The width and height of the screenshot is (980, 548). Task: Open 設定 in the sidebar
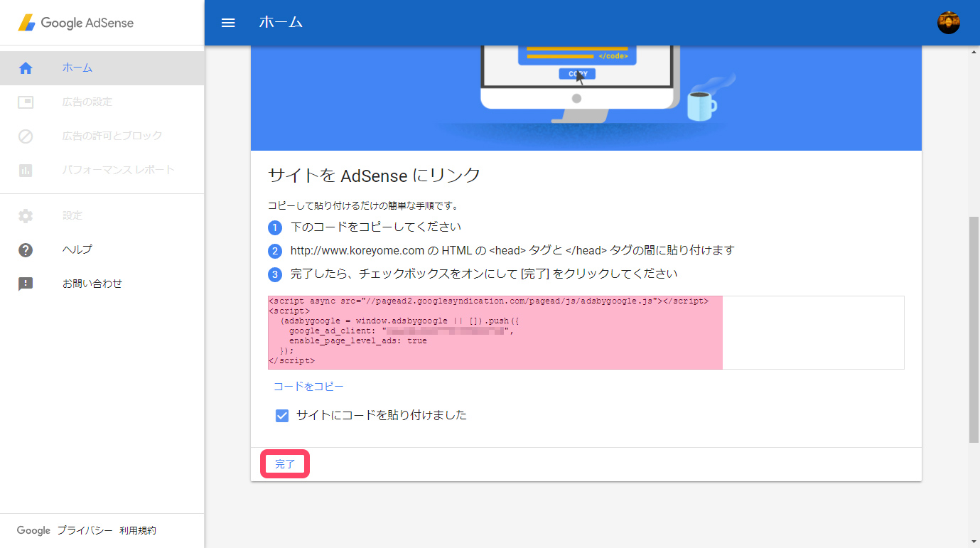102,215
